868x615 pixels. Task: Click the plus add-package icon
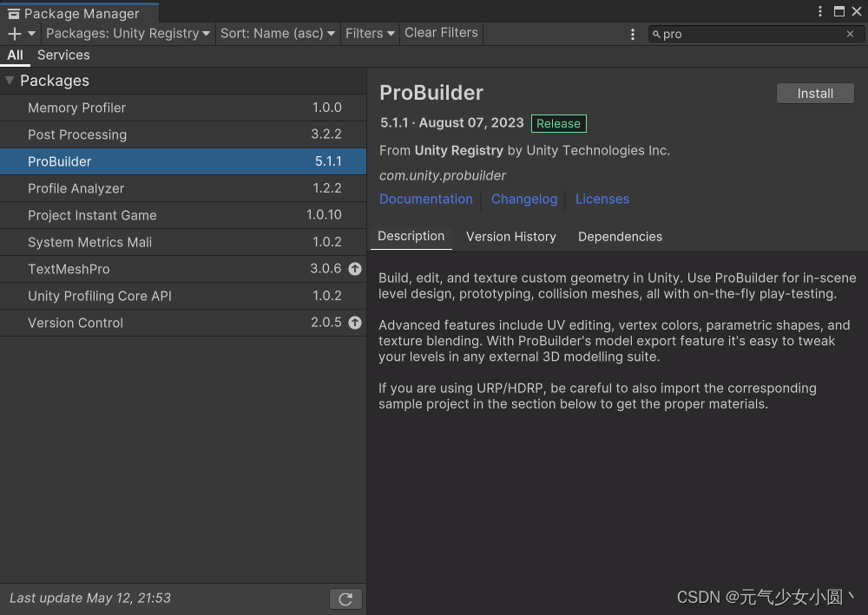(15, 34)
